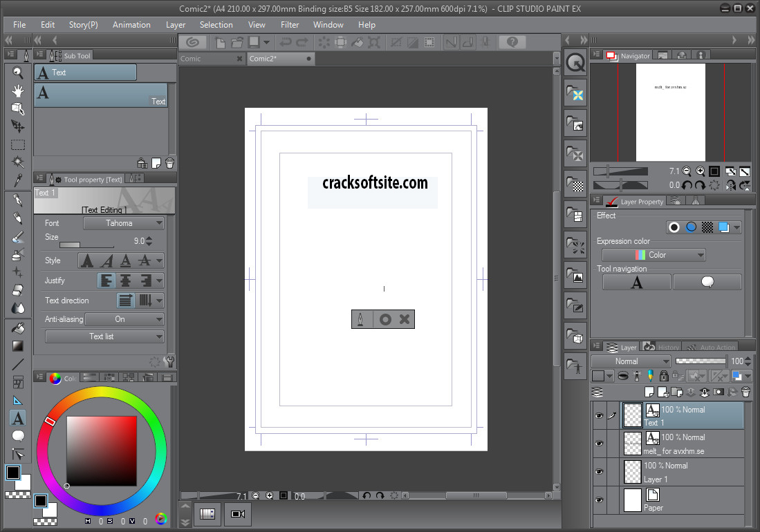
Task: Hide the Paper layer
Action: click(x=599, y=500)
